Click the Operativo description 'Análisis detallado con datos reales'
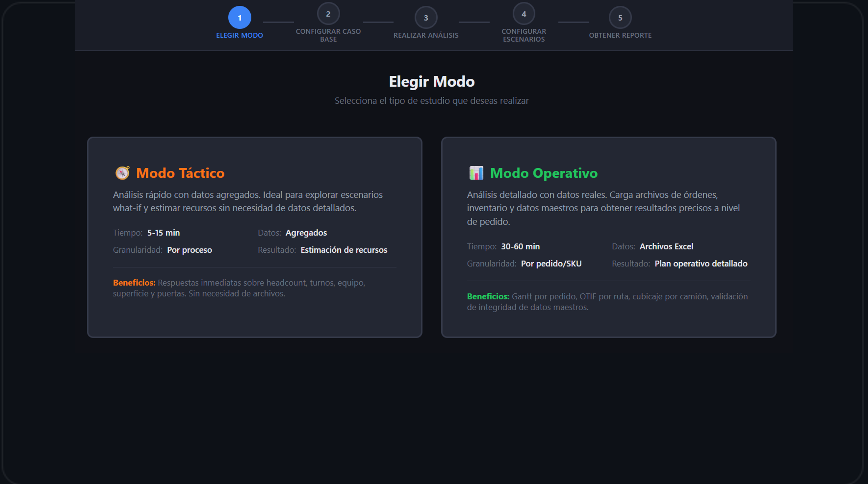This screenshot has width=868, height=484. 603,208
